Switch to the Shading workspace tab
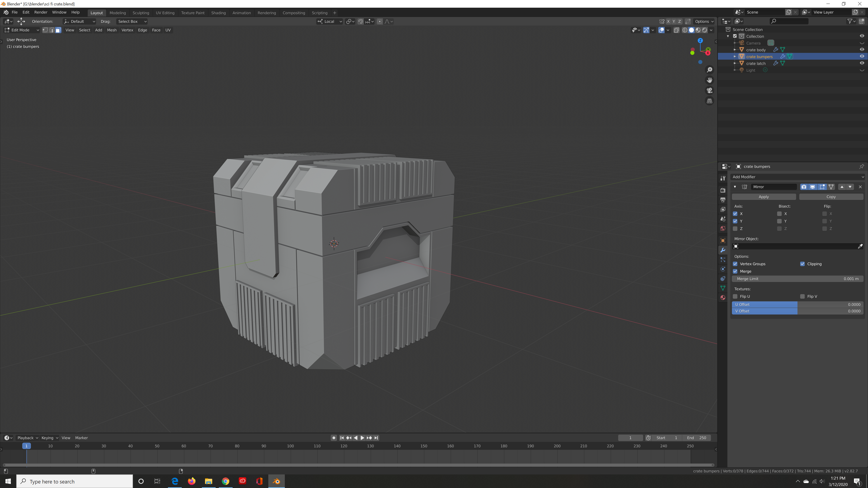This screenshot has width=868, height=488. 218,13
